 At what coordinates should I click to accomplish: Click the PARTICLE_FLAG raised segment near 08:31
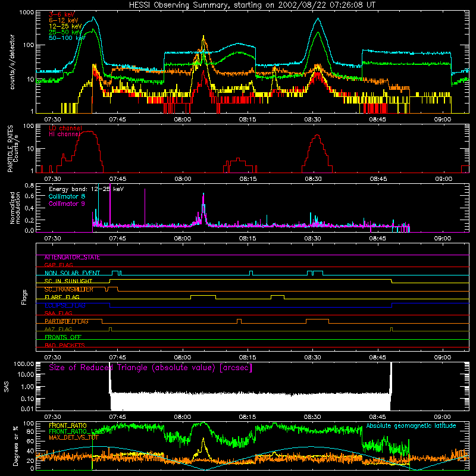pos(317,320)
